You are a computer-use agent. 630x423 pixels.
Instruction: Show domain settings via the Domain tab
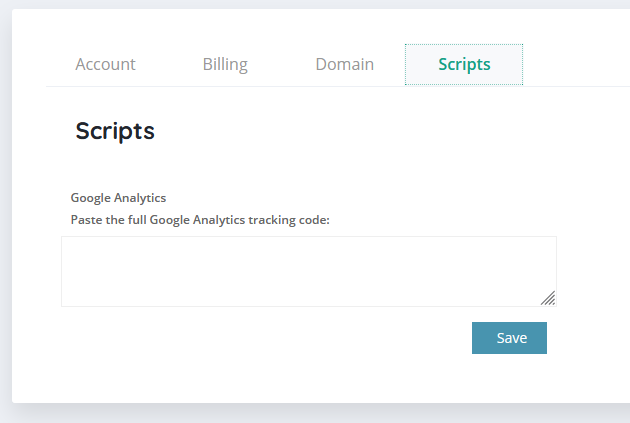344,65
